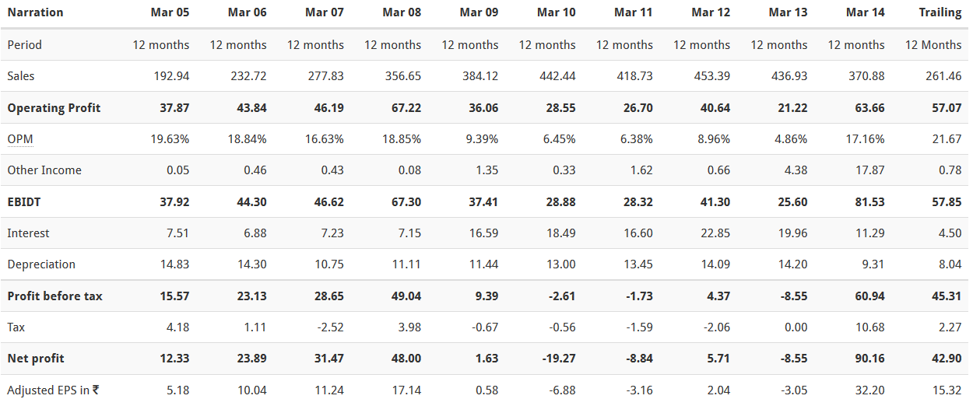
Task: Click Trailing OPM value 21.67
Action: (947, 138)
